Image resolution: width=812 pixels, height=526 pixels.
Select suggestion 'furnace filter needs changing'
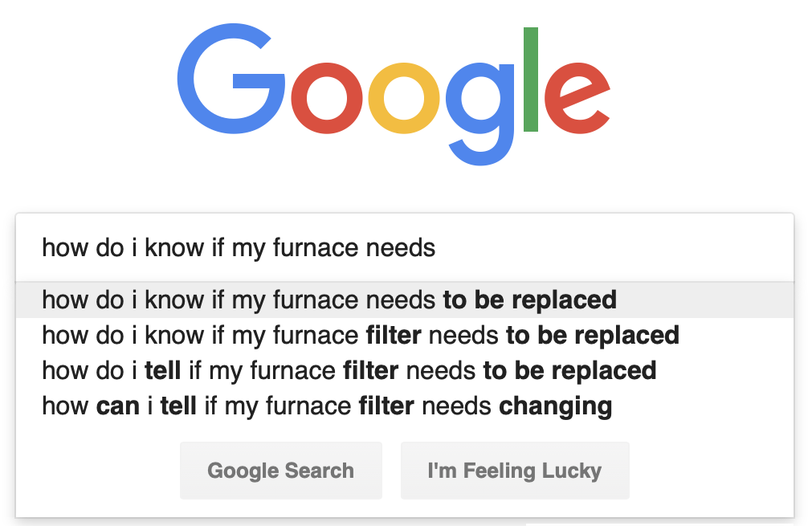405,406
